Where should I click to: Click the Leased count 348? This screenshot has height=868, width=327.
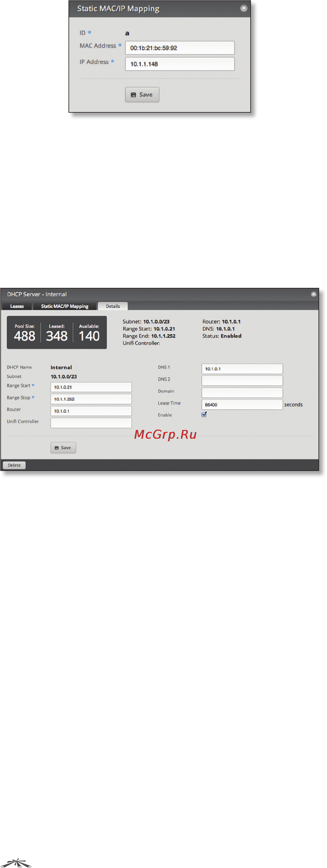pyautogui.click(x=56, y=336)
